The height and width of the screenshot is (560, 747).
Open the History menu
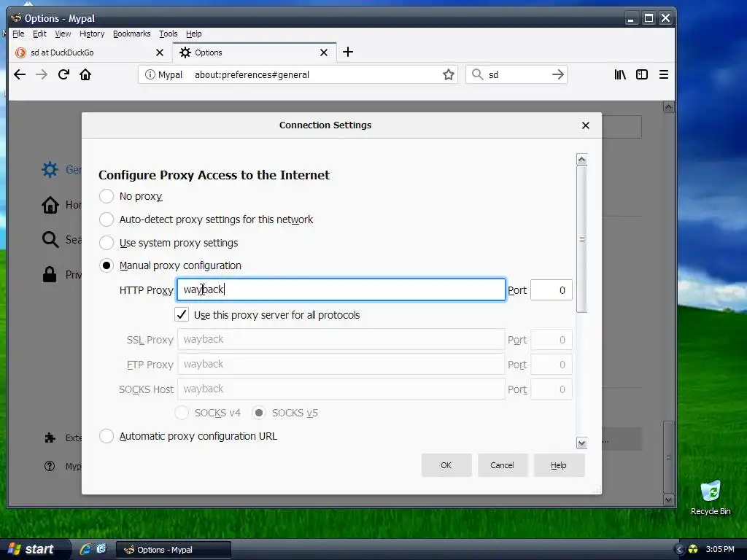point(91,34)
